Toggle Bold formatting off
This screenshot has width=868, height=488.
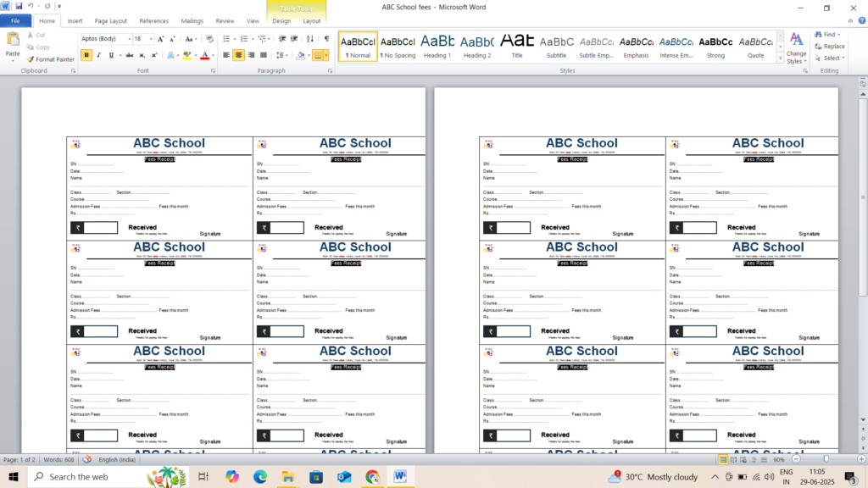[x=86, y=55]
